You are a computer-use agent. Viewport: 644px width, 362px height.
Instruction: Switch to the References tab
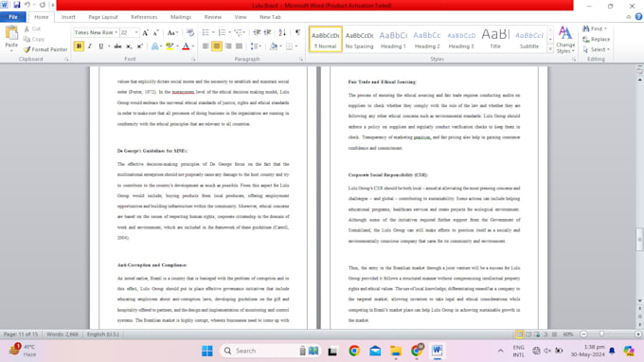(144, 17)
